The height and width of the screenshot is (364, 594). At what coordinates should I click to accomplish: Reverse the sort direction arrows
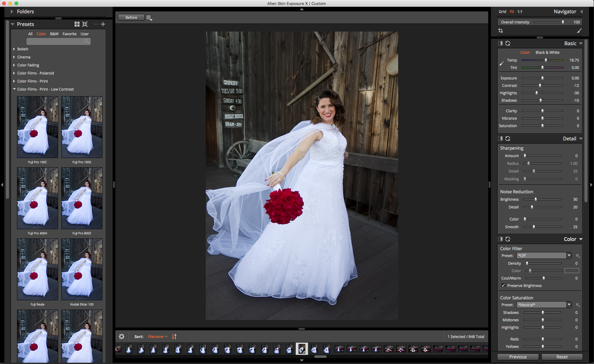pos(174,336)
